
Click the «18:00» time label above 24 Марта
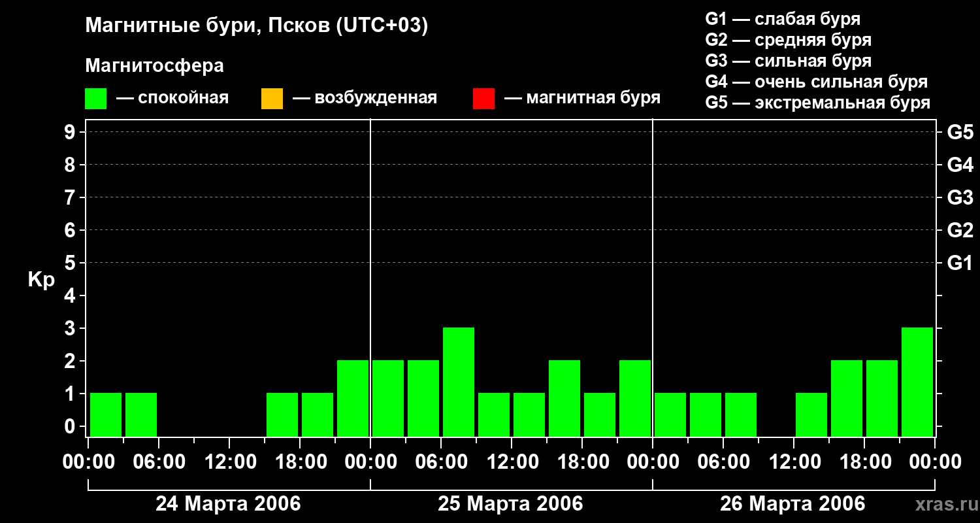click(300, 462)
